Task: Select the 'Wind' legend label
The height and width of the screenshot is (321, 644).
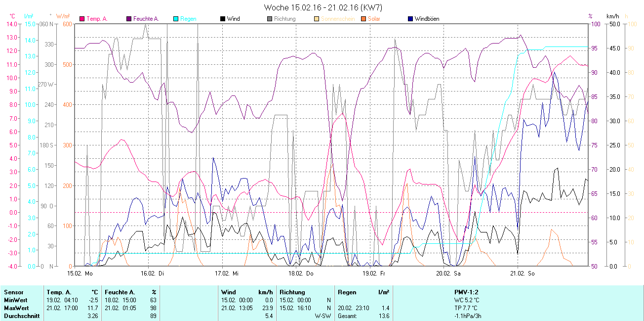Action: [233, 19]
